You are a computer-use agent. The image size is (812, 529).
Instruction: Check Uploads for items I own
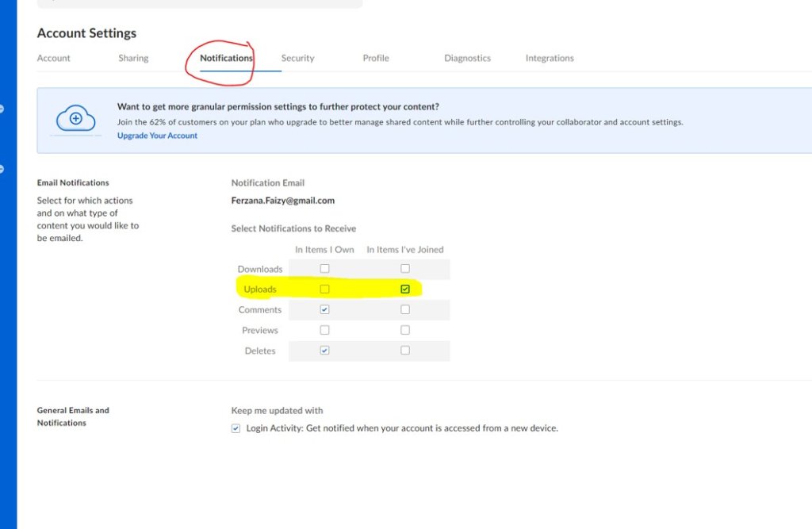[324, 289]
